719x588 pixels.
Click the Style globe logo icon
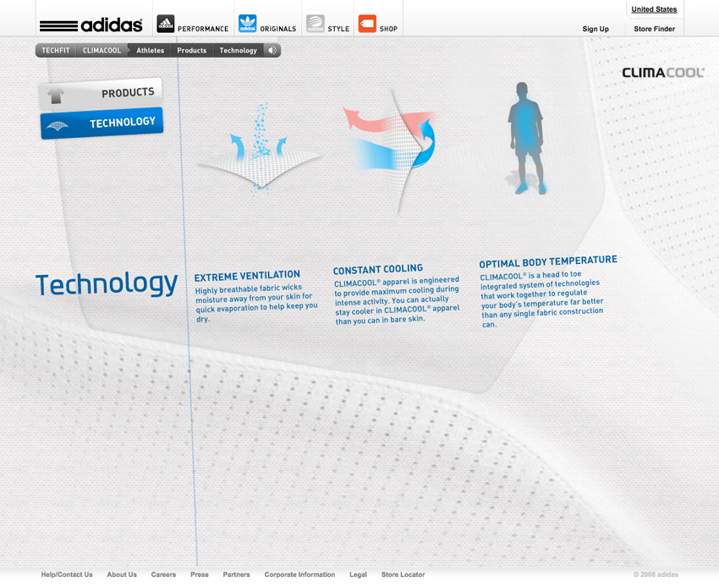pyautogui.click(x=316, y=24)
